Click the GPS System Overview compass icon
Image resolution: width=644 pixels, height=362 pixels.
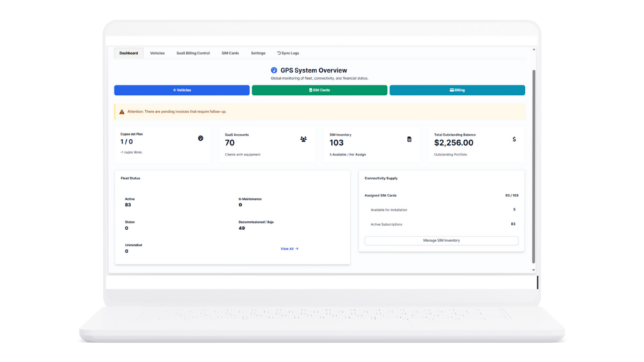(274, 70)
